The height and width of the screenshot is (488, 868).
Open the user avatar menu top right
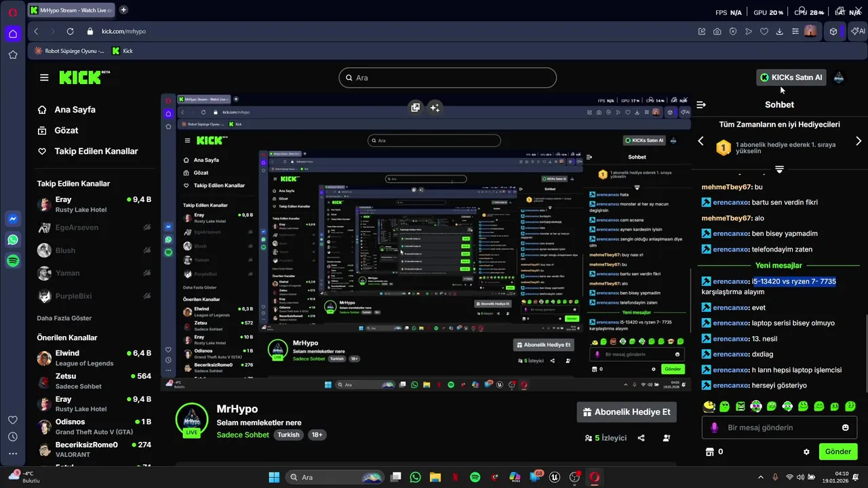(x=839, y=77)
